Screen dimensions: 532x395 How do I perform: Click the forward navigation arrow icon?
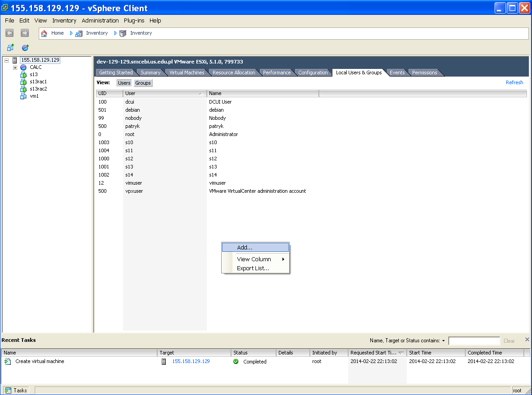24,33
